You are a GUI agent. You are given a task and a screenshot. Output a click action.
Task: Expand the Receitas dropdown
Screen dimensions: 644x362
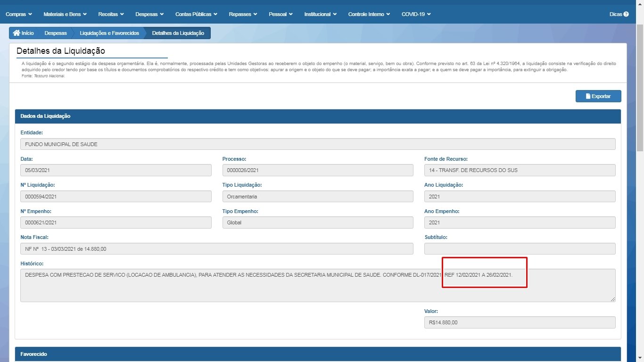(111, 14)
